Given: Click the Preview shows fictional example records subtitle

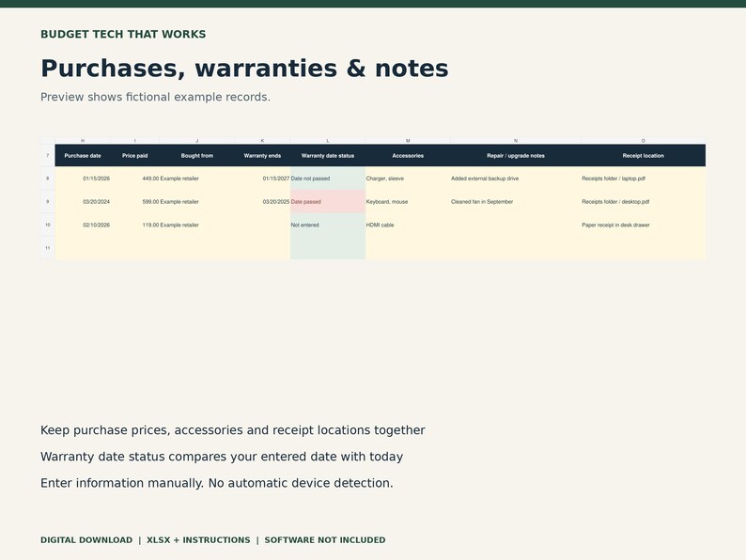Looking at the screenshot, I should tap(155, 97).
